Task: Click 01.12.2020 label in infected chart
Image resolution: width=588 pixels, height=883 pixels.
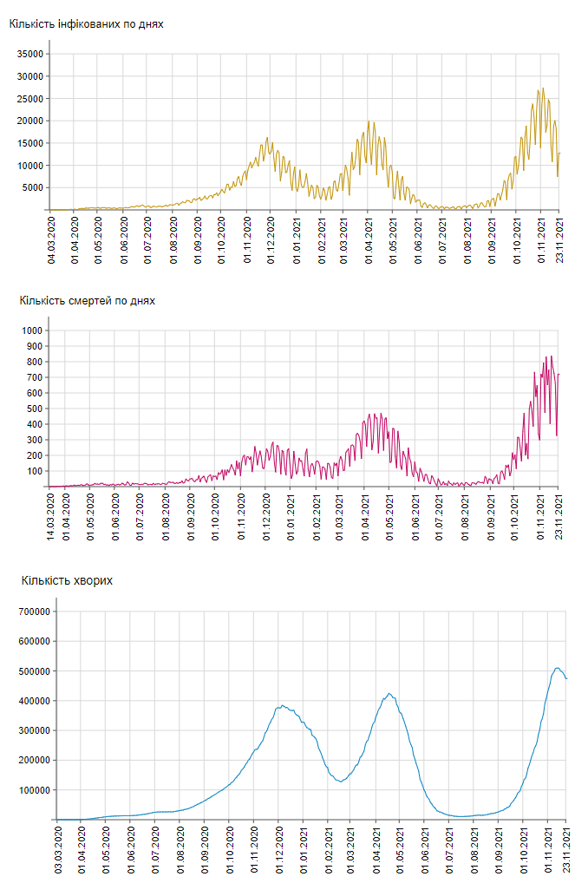Action: [271, 240]
